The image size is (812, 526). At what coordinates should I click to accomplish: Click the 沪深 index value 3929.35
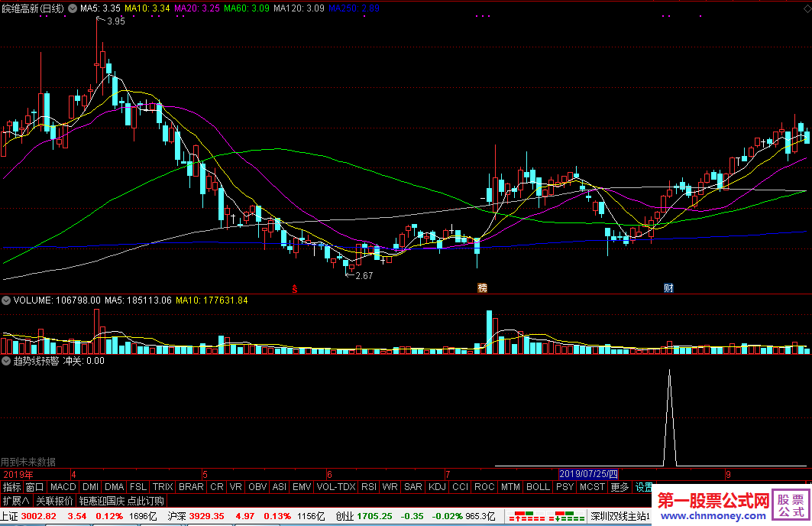pos(206,516)
